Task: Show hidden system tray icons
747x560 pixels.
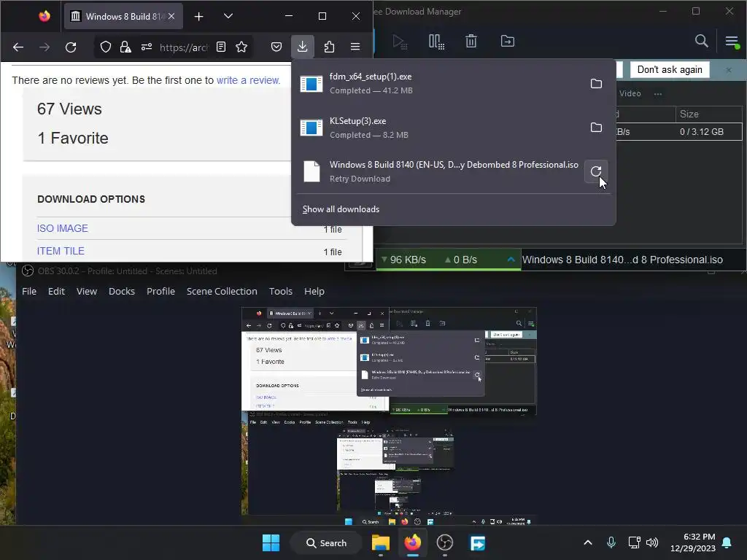Action: point(588,542)
